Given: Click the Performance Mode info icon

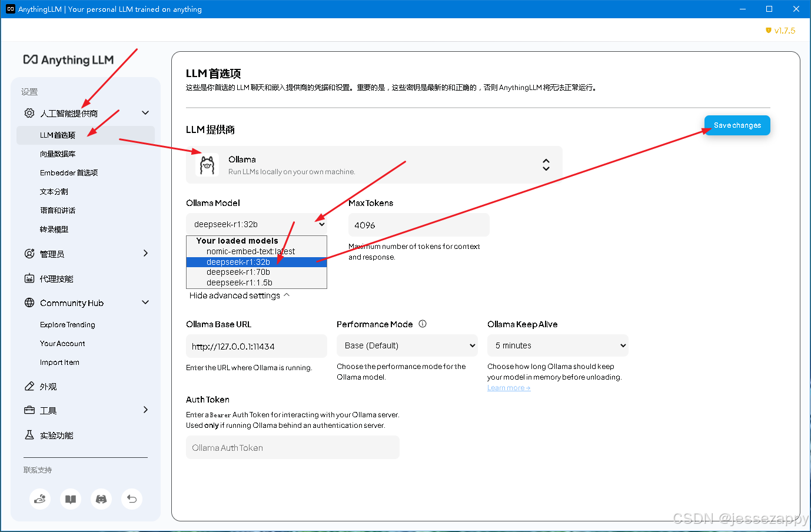Looking at the screenshot, I should pyautogui.click(x=423, y=324).
